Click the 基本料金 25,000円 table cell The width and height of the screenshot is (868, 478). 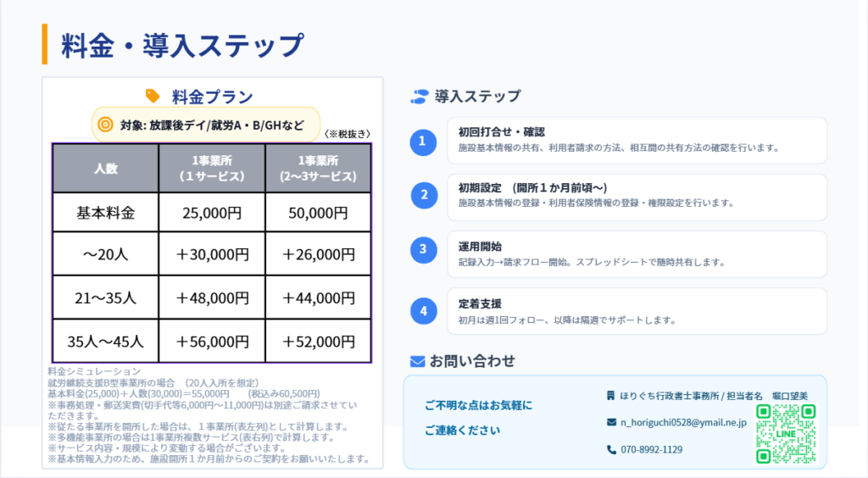point(212,213)
